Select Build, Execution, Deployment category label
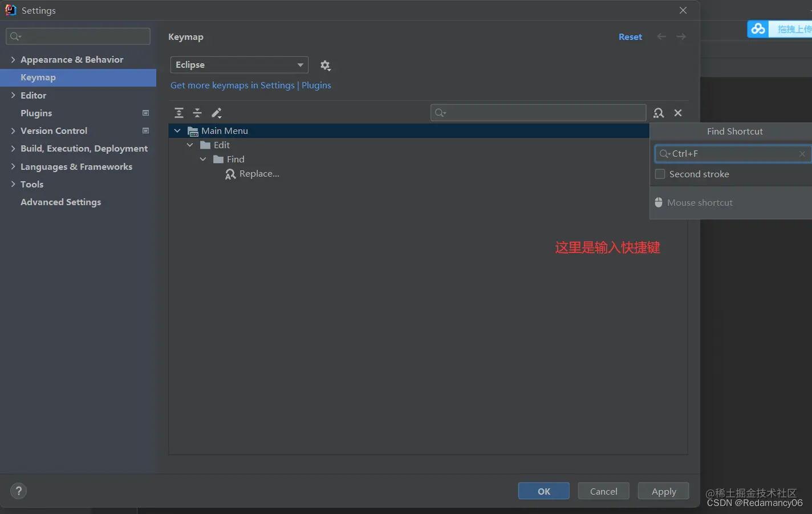This screenshot has width=812, height=514. point(84,148)
